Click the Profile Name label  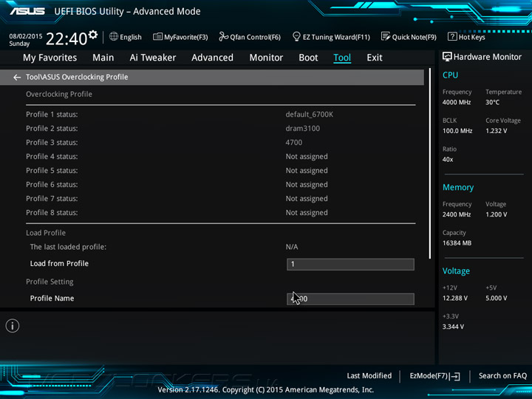[x=52, y=299]
